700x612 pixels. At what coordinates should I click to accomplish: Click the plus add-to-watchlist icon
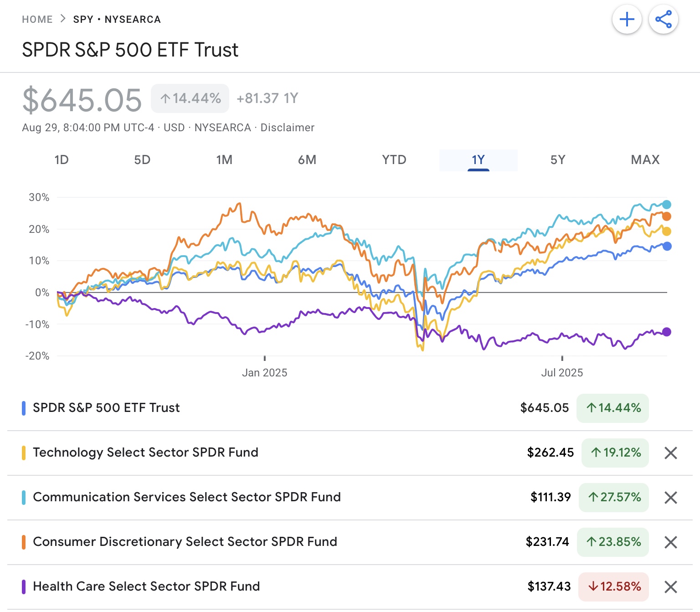coord(627,20)
